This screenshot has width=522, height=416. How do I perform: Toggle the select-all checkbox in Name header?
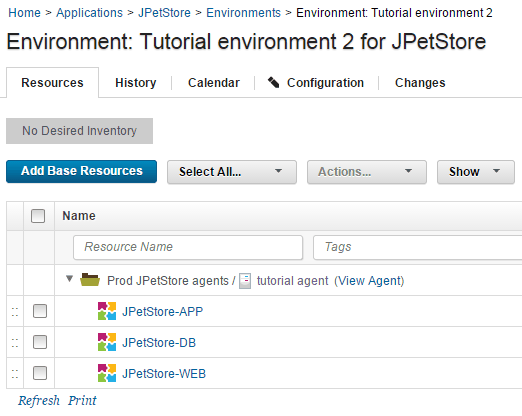click(x=38, y=216)
